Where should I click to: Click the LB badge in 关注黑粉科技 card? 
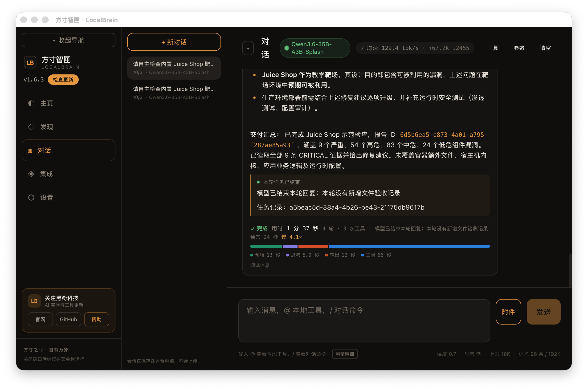[x=34, y=301]
